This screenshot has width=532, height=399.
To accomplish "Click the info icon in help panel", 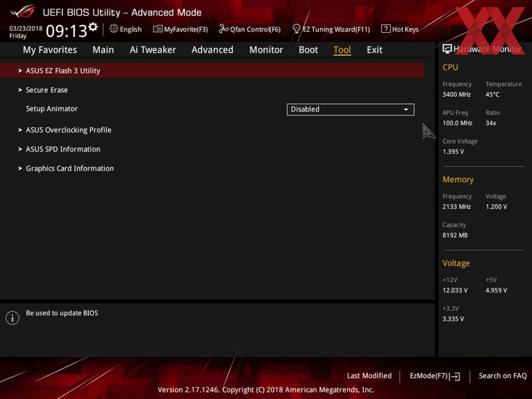I will [13, 318].
